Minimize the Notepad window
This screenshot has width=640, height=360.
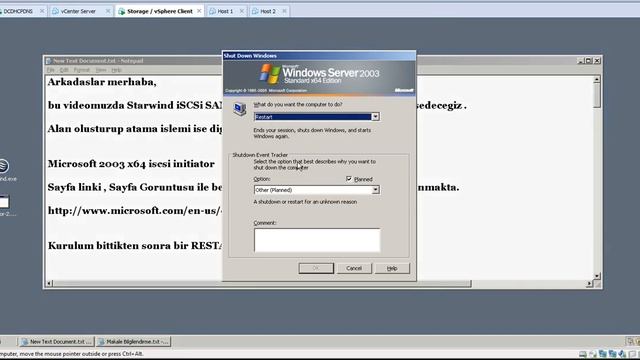tap(580, 60)
